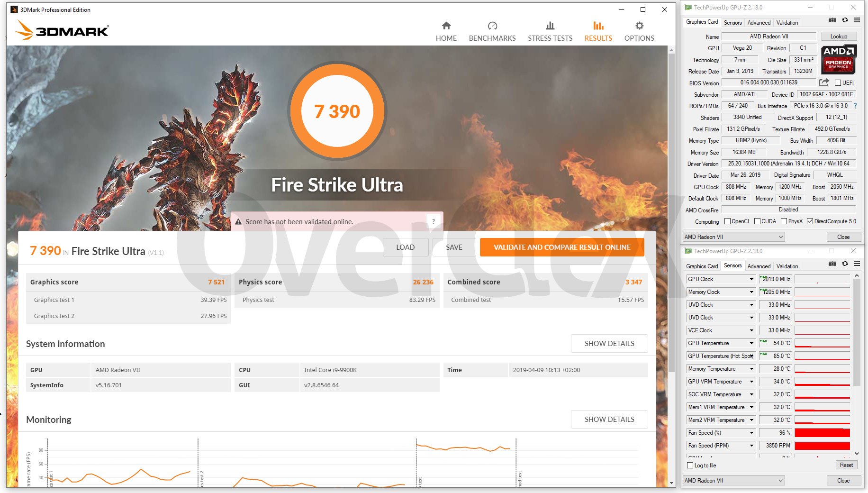This screenshot has width=868, height=493.
Task: Open the GPU Clock sensor dropdown
Action: pos(751,279)
